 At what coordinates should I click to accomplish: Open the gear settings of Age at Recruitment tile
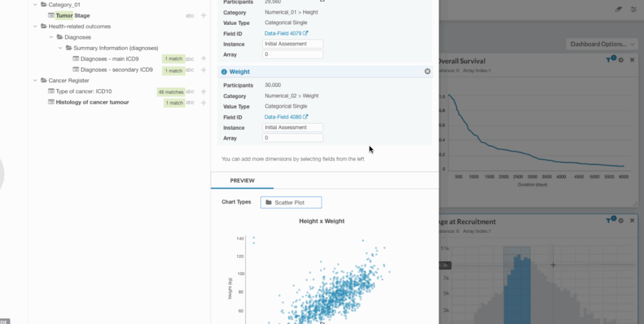pos(621,221)
